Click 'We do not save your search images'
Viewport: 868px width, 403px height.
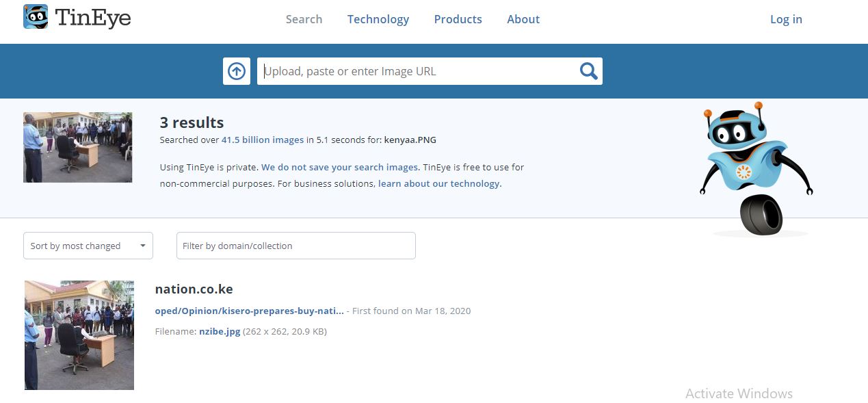coord(339,168)
